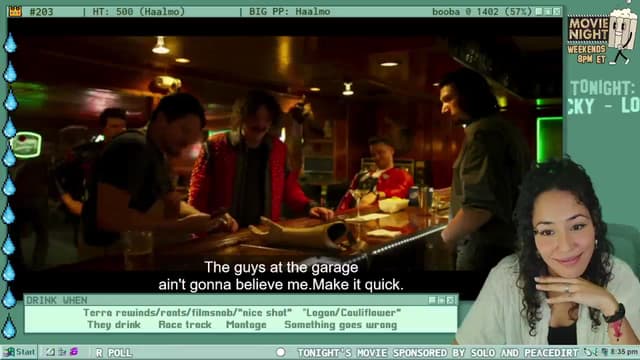The width and height of the screenshot is (640, 360).
Task: Click the white circle indicator on taskbar
Action: pyautogui.click(x=280, y=352)
